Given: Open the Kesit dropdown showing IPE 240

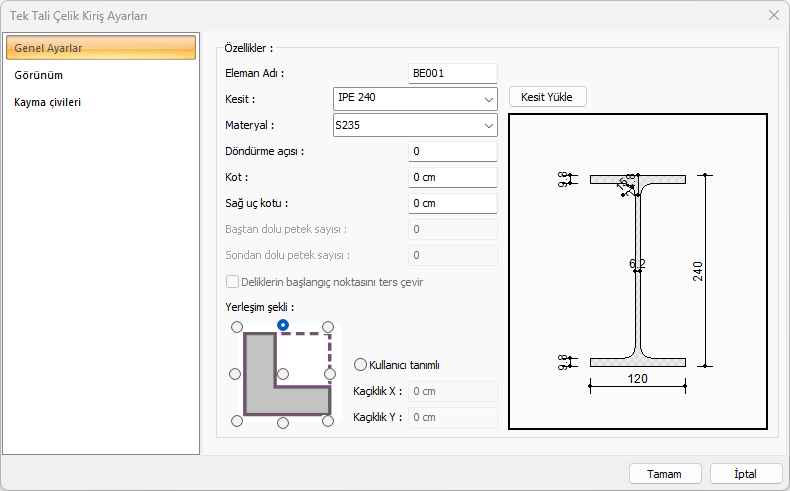Looking at the screenshot, I should point(414,99).
